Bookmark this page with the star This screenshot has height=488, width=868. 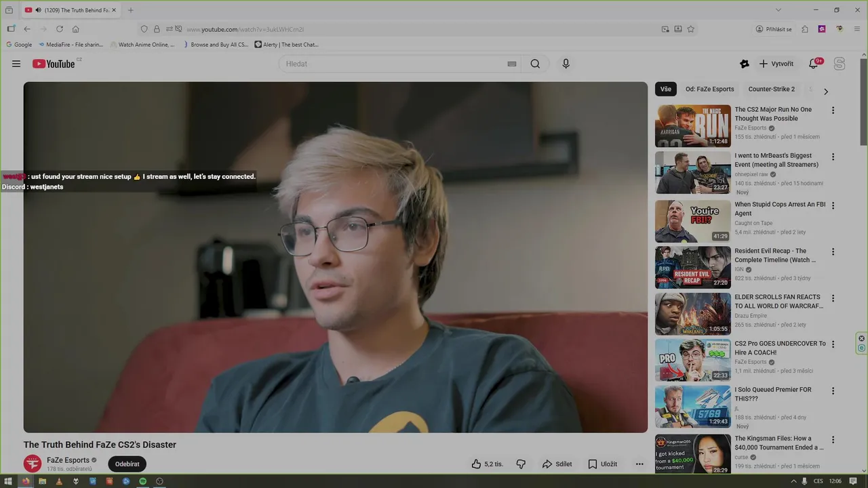click(x=691, y=29)
